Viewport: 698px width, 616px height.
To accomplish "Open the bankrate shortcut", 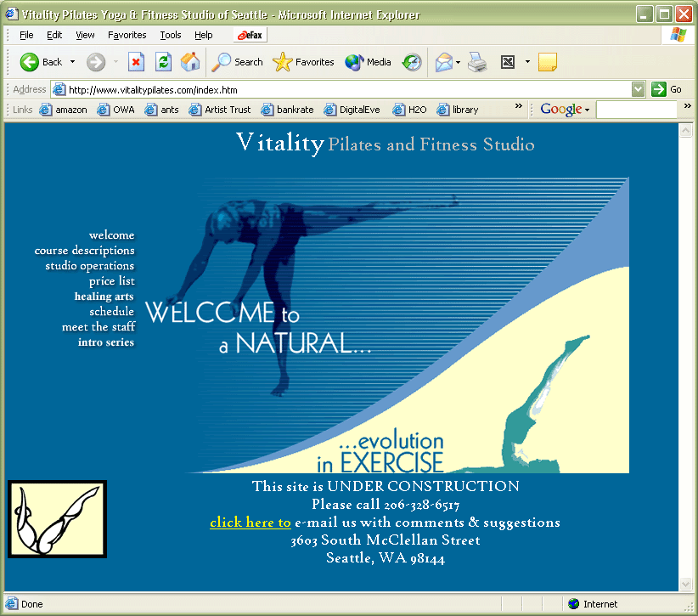I will point(287,110).
